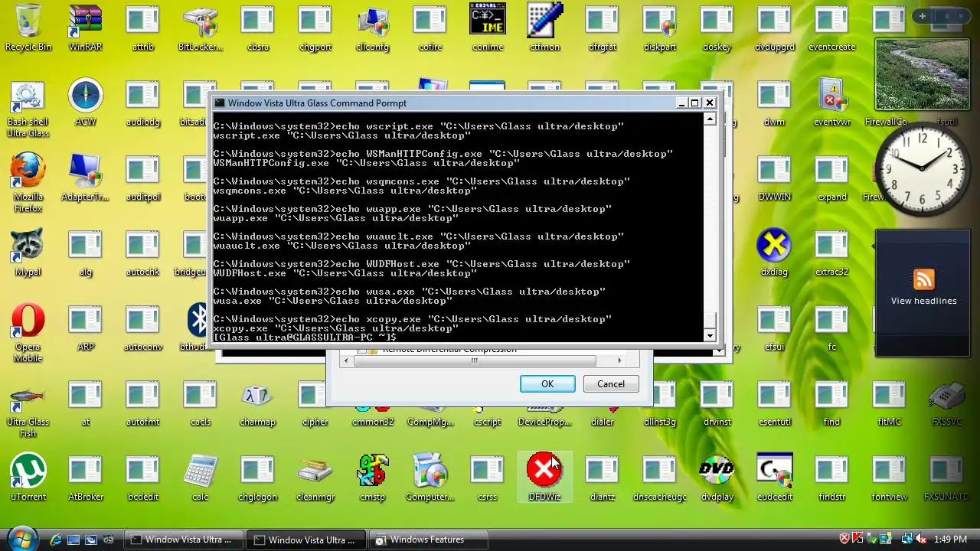Click Cancel in the Windows Features dialog
Screen dimensions: 980x551
coord(611,384)
